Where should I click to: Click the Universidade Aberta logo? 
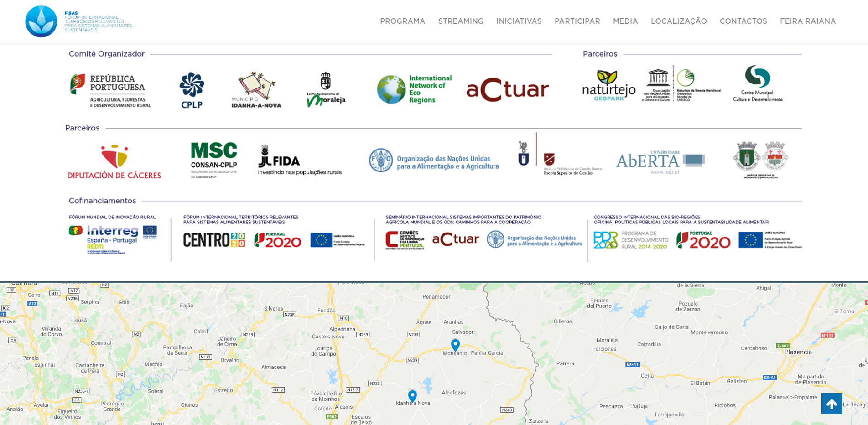point(660,162)
